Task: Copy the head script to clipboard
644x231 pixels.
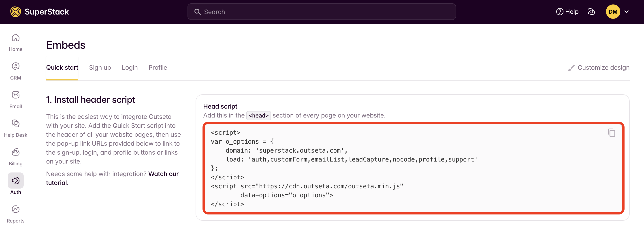Action: tap(611, 133)
